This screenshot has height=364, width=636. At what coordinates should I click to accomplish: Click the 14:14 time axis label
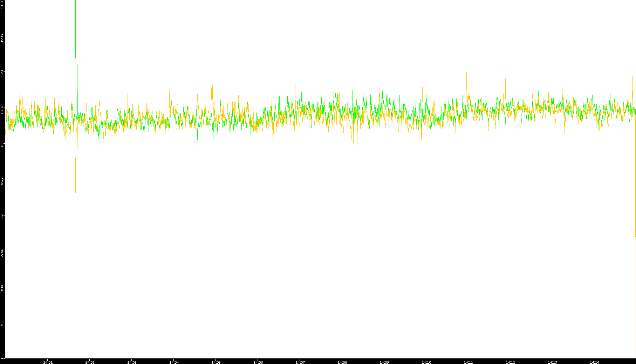(x=594, y=362)
